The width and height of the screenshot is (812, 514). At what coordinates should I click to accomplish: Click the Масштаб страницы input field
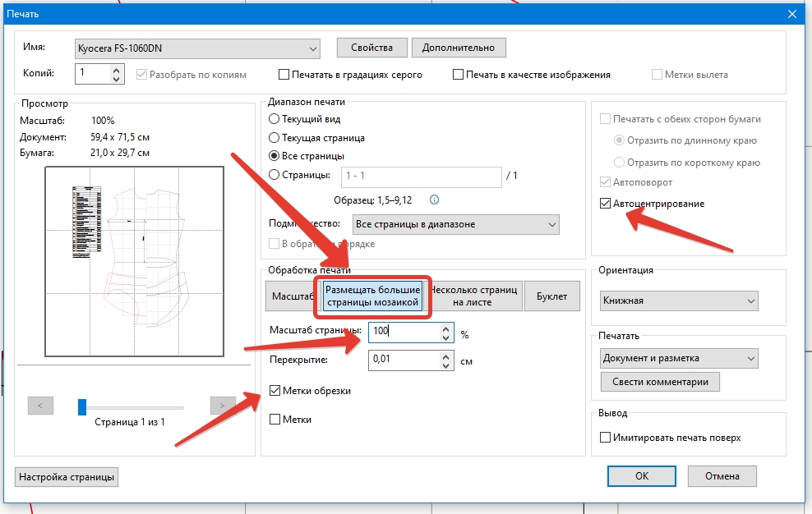403,332
